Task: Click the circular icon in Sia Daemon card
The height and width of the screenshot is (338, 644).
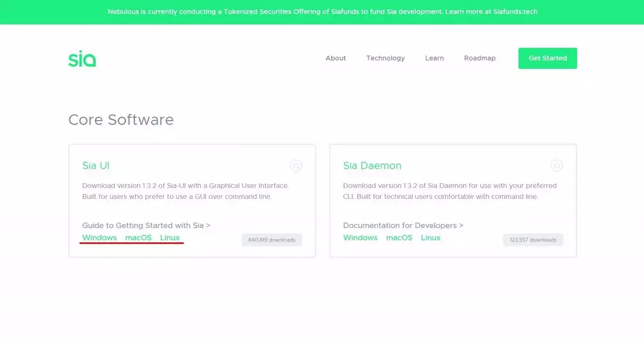Action: 556,166
